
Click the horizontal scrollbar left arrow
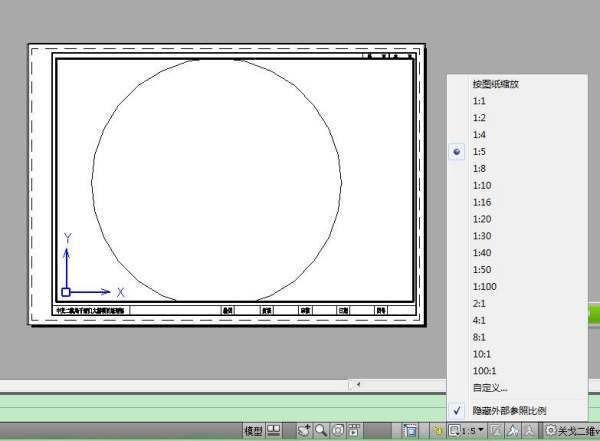pyautogui.click(x=357, y=384)
